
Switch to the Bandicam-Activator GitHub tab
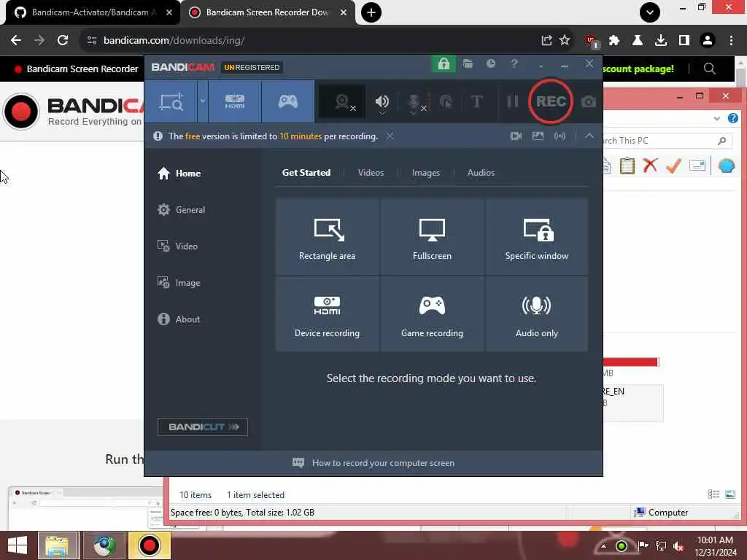[x=93, y=12]
